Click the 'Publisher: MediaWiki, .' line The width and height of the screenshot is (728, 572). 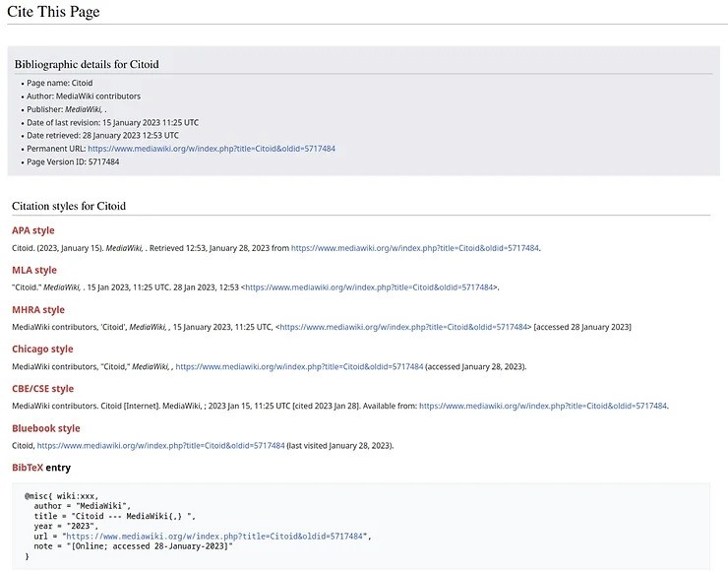66,109
